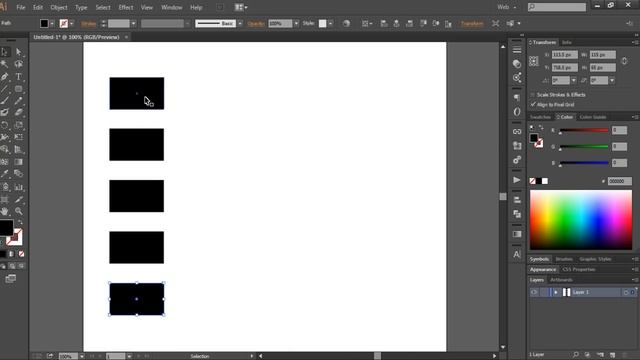640x360 pixels.
Task: Toggle Scale Strokes & Effects checkbox
Action: click(533, 95)
